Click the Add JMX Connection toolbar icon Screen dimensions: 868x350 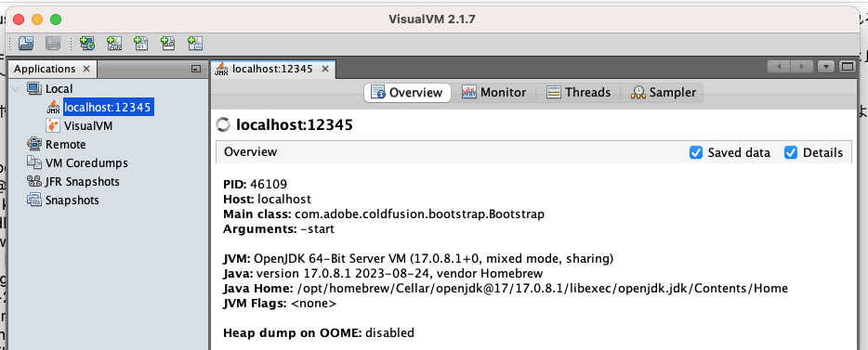114,43
